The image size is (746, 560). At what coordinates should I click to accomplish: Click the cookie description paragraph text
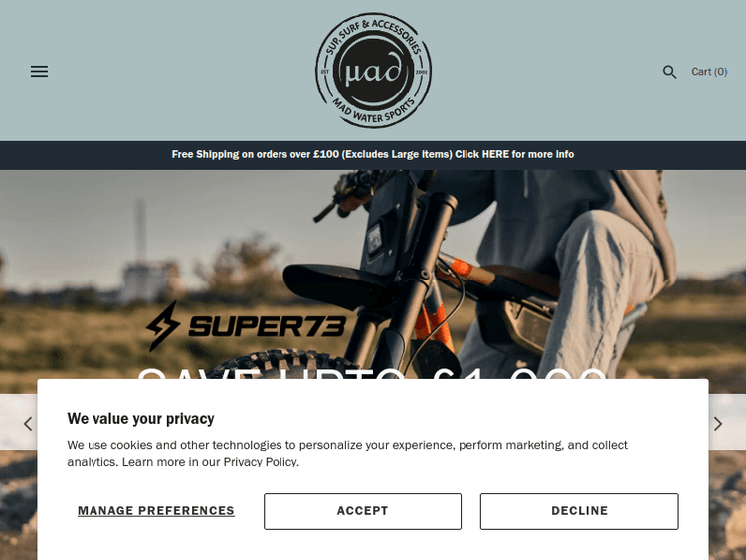tap(347, 453)
